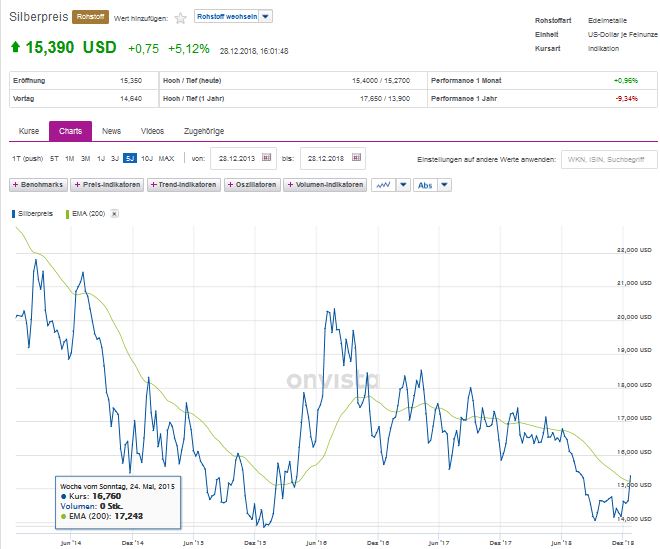660x549 pixels.
Task: Expand the chart type dropdown arrow
Action: (403, 185)
